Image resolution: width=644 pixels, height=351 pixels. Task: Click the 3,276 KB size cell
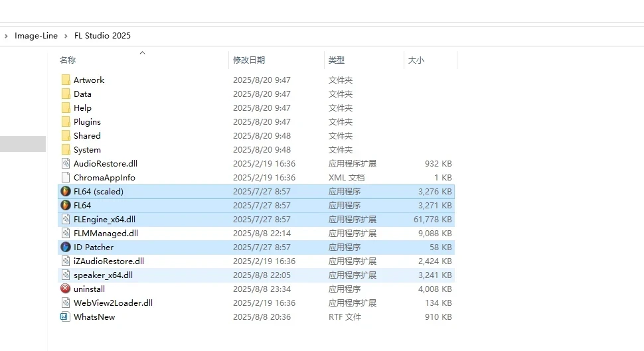click(435, 192)
